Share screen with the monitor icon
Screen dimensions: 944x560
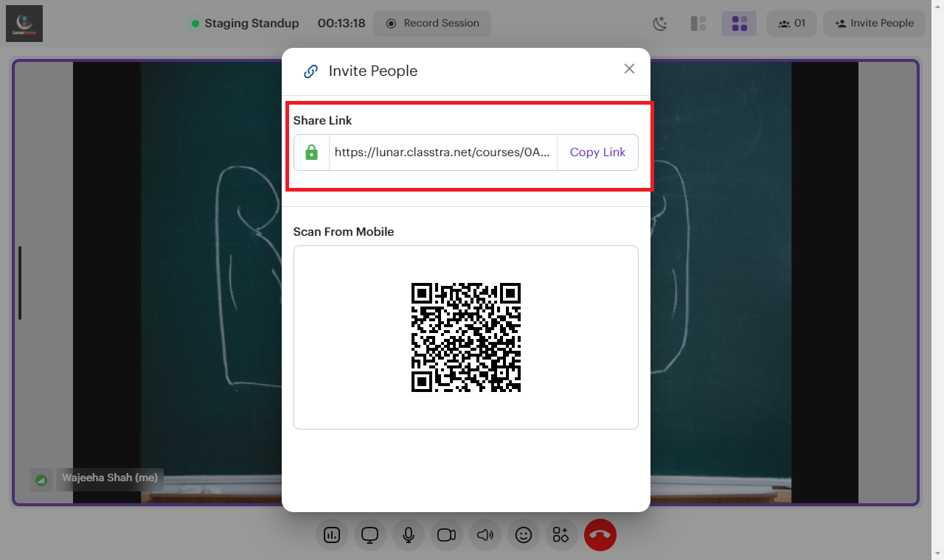pos(370,535)
